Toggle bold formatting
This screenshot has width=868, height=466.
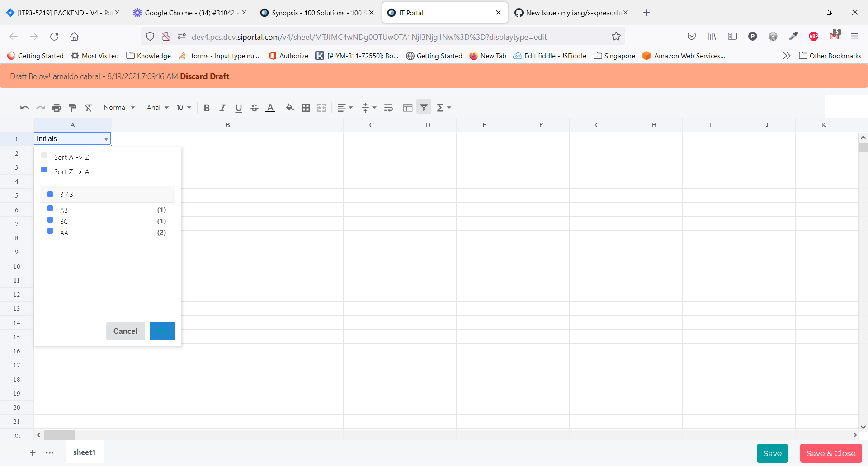pyautogui.click(x=207, y=107)
